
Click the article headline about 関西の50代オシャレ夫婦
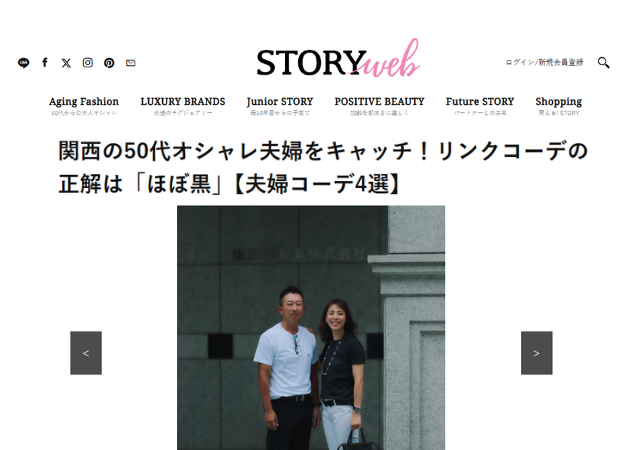(322, 167)
